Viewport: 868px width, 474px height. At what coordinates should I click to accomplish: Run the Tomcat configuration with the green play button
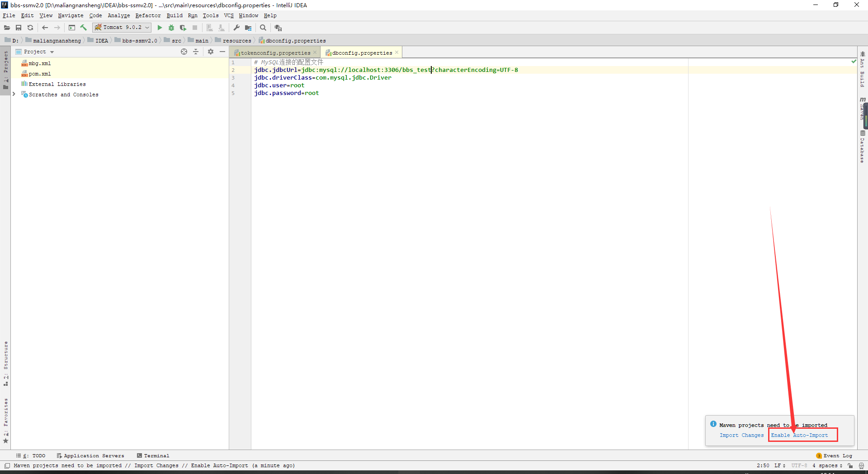coord(160,28)
